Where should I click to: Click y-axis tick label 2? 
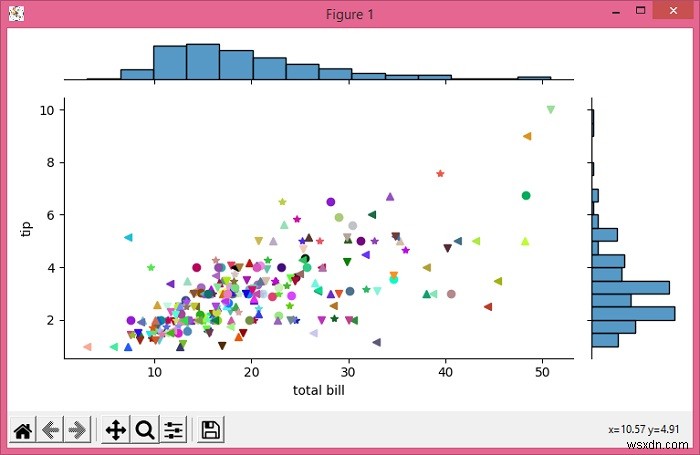tap(50, 320)
